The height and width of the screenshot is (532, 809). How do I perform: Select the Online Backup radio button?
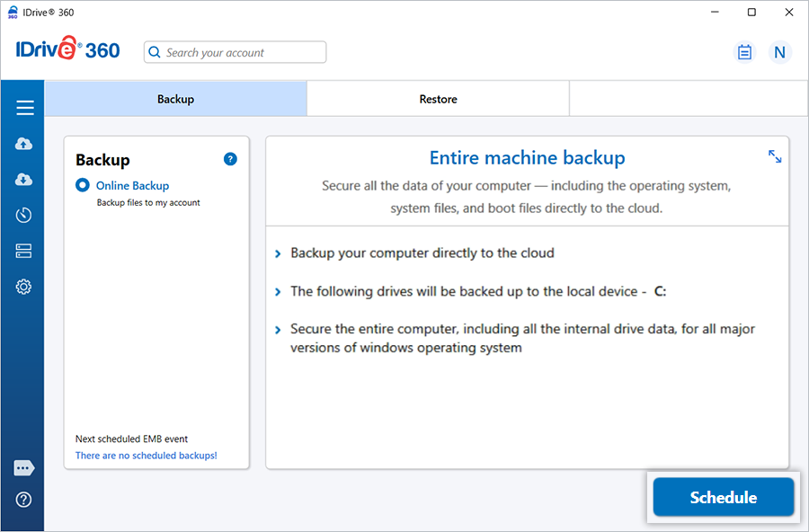point(83,185)
